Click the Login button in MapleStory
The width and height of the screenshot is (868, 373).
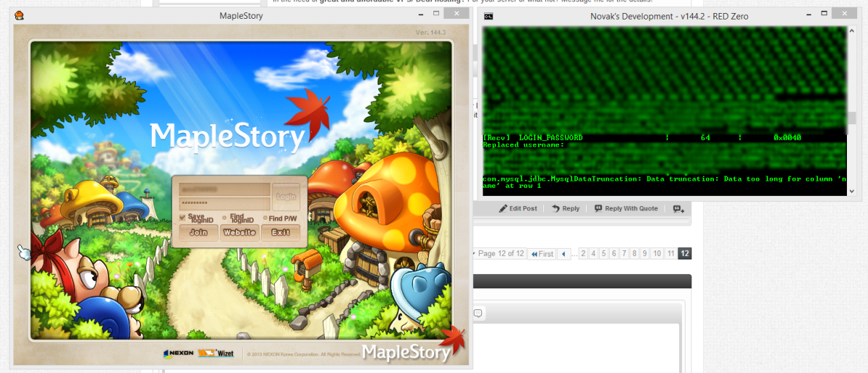point(286,196)
